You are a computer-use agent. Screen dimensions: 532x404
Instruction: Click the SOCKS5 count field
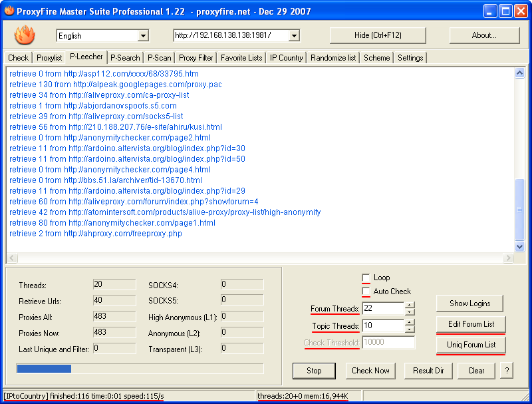(242, 300)
